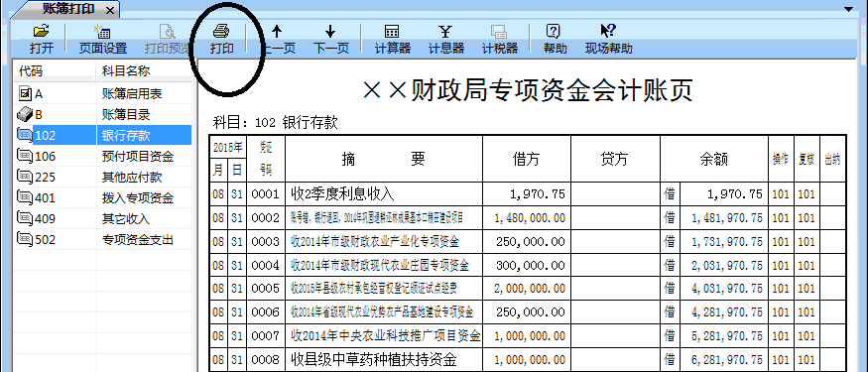The image size is (868, 372).
Task: Select book icon of row B 账簿目录
Action: coord(25,115)
